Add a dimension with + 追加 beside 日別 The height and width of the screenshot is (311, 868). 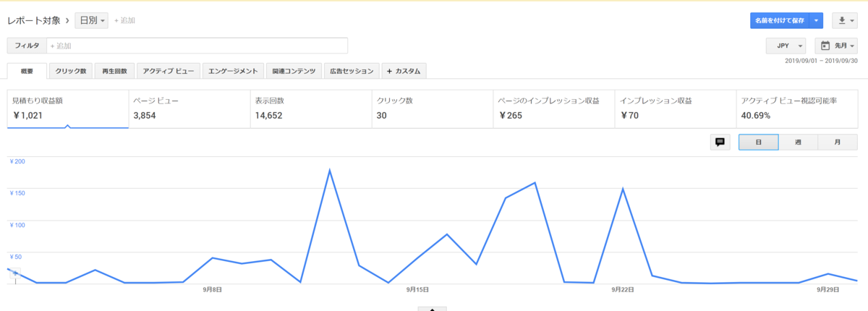(x=124, y=20)
